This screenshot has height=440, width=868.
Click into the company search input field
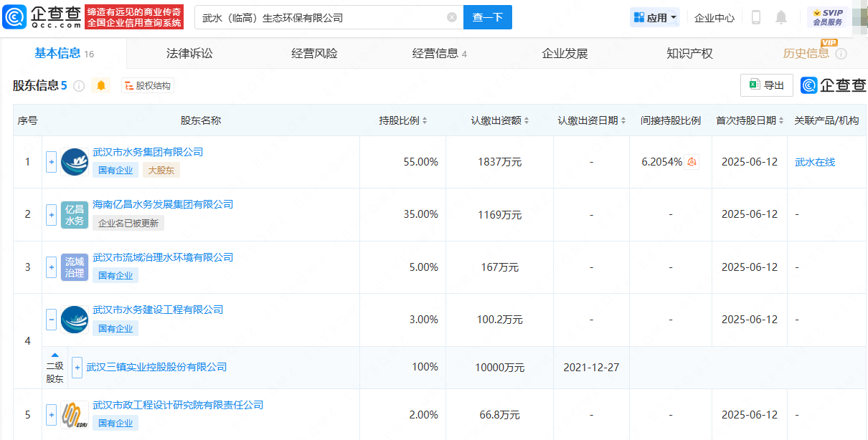[321, 17]
